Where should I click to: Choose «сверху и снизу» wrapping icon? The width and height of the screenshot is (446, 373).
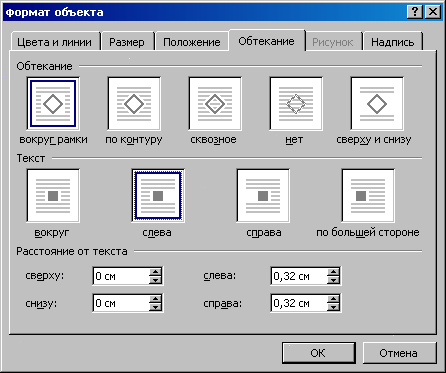(377, 104)
